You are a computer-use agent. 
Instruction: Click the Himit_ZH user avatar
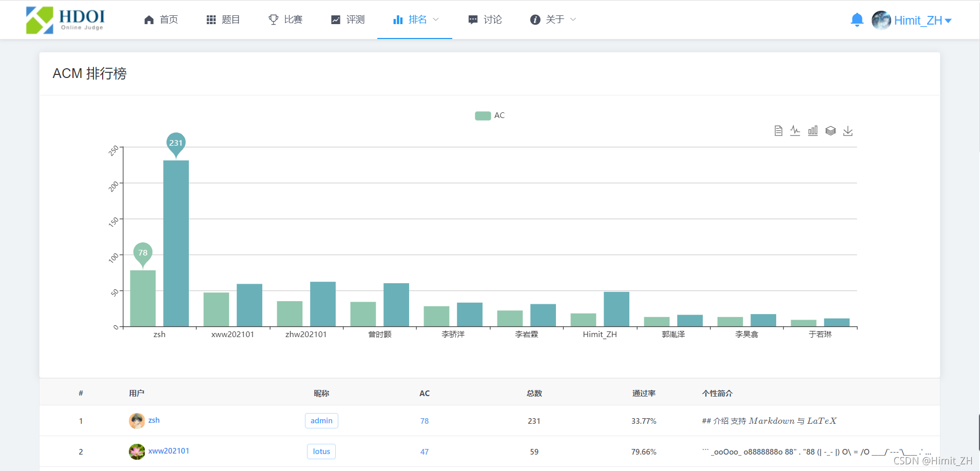(x=881, y=20)
